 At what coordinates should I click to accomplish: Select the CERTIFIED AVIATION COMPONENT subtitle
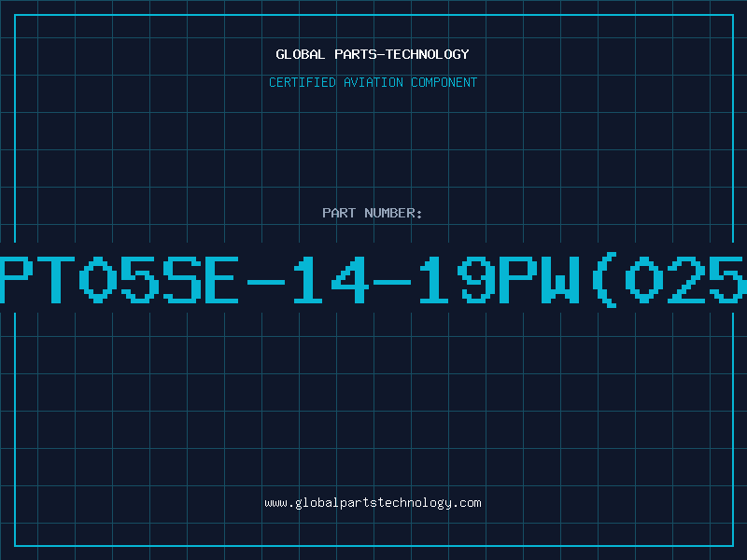coord(373,82)
